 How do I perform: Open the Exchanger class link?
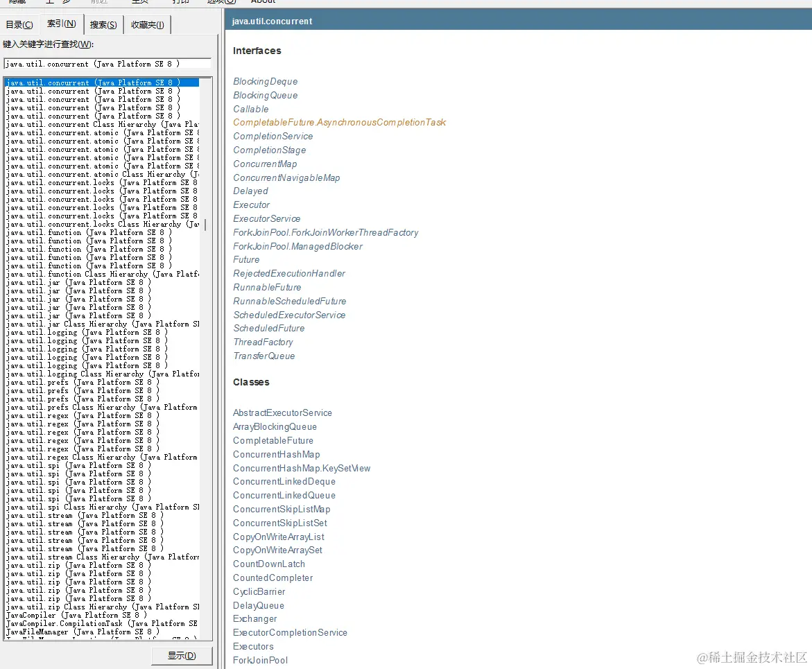coord(254,619)
